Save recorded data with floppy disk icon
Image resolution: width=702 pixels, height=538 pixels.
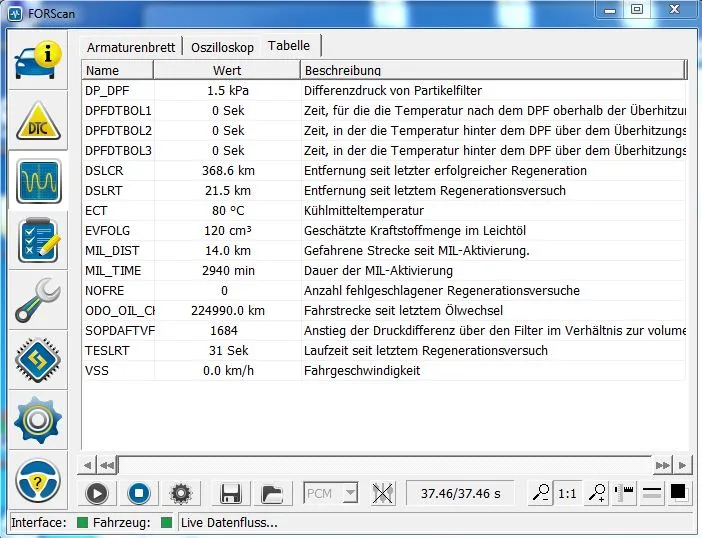coord(231,493)
